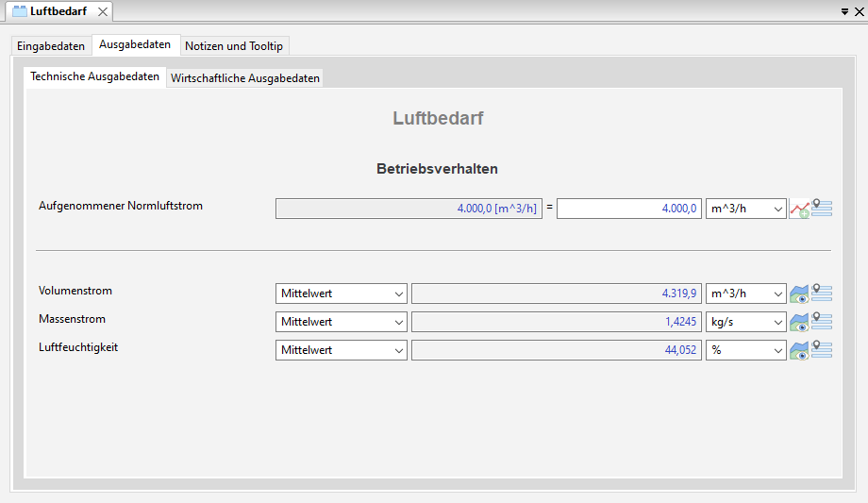Show Massenstrom chart via eye icon

click(799, 323)
